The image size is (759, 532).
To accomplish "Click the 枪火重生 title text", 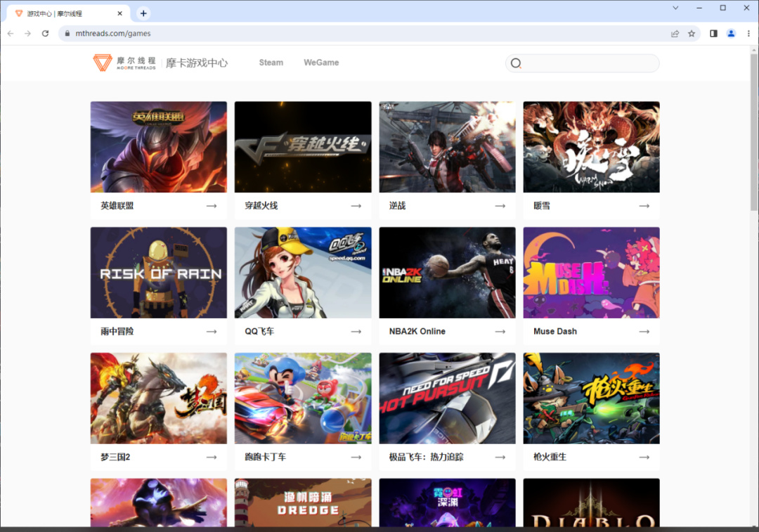I will click(550, 457).
